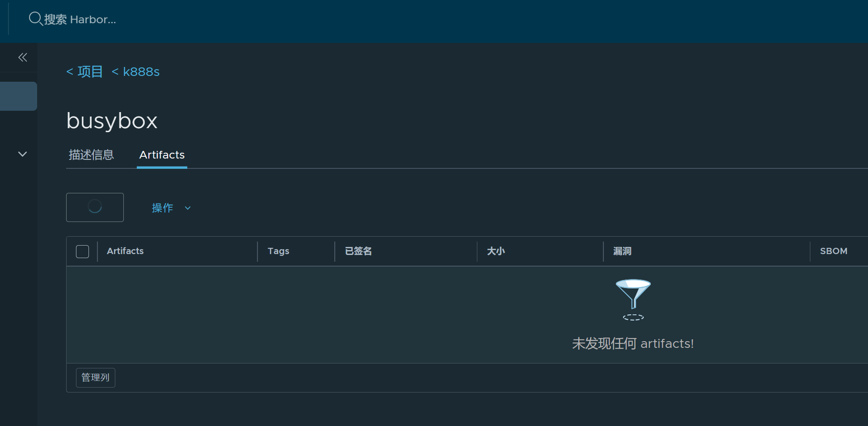Expand the sidebar chevron-down section
868x426 pixels.
click(22, 154)
